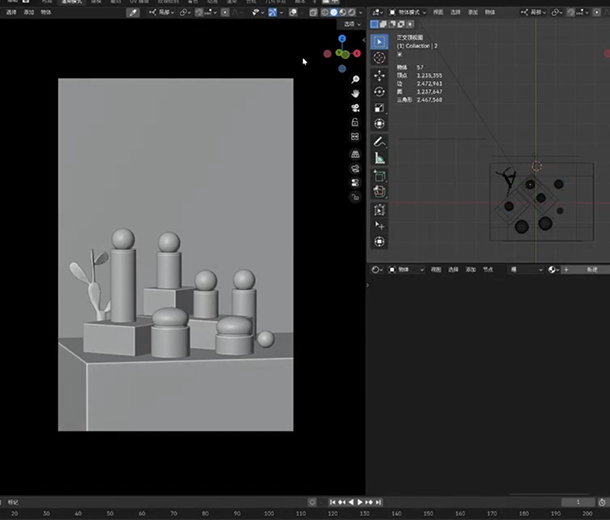Toggle camera view in left viewport

356,107
